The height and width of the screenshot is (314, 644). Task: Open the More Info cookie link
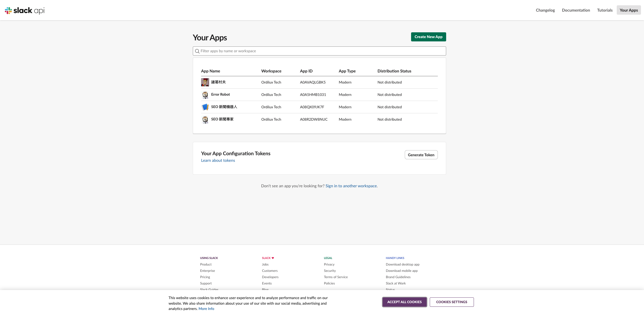click(206, 309)
